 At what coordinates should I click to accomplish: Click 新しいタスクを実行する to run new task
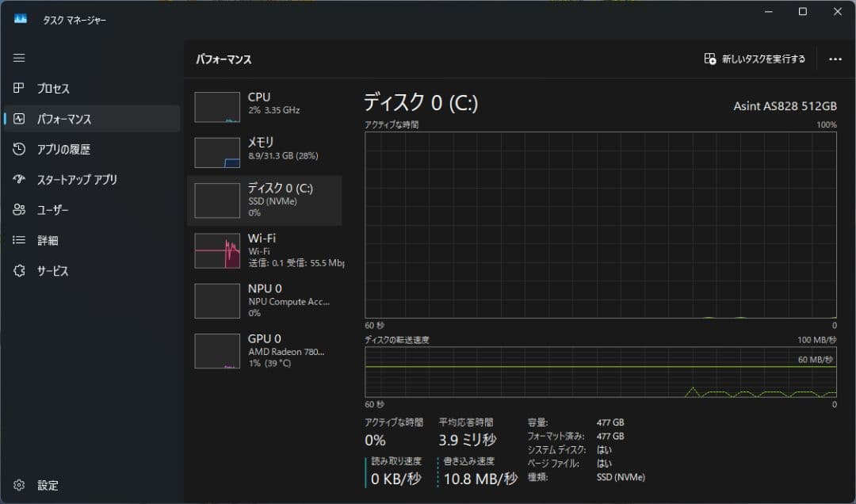click(756, 59)
